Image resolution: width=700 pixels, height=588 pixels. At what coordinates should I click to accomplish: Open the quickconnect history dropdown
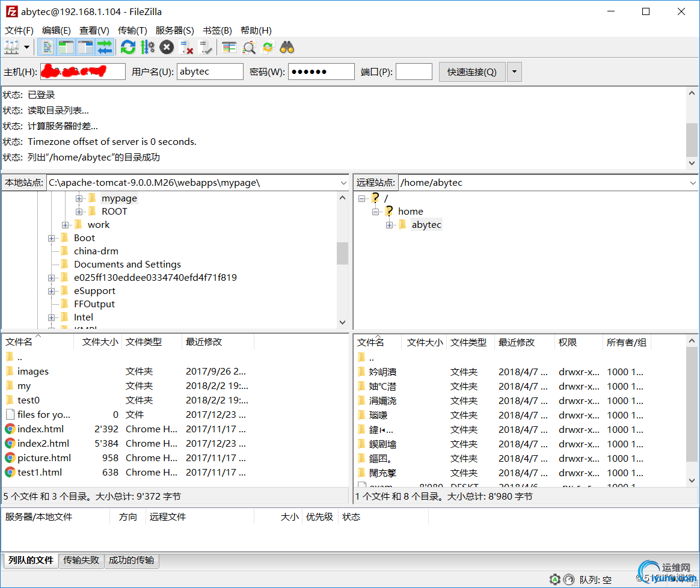pyautogui.click(x=514, y=72)
